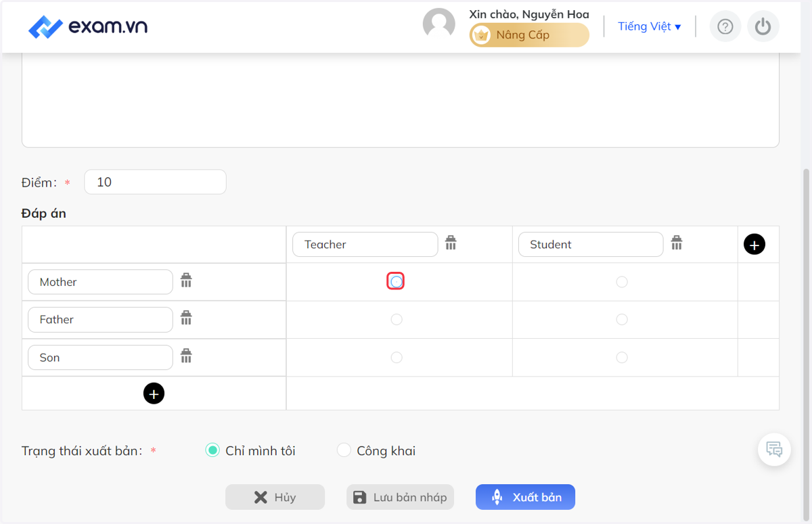Select Student radio for Father row

[x=622, y=319]
